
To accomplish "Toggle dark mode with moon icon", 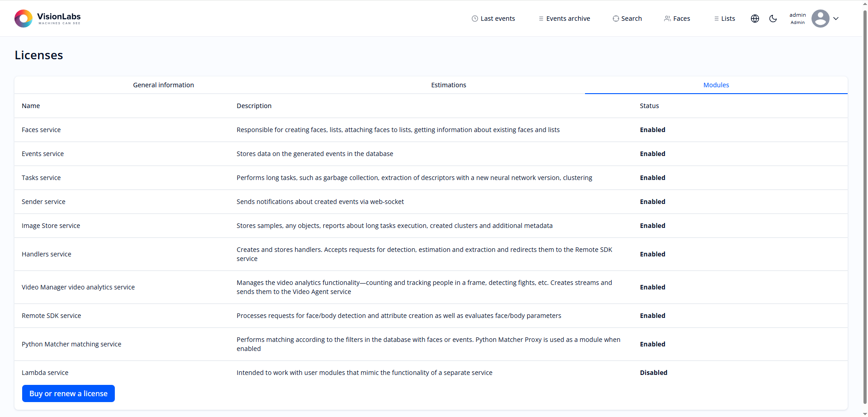I will tap(773, 19).
